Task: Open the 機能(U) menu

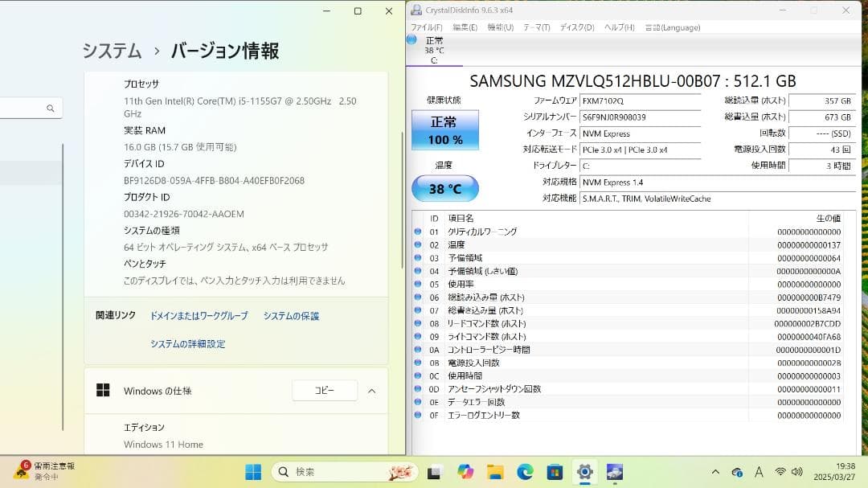Action: click(x=500, y=27)
